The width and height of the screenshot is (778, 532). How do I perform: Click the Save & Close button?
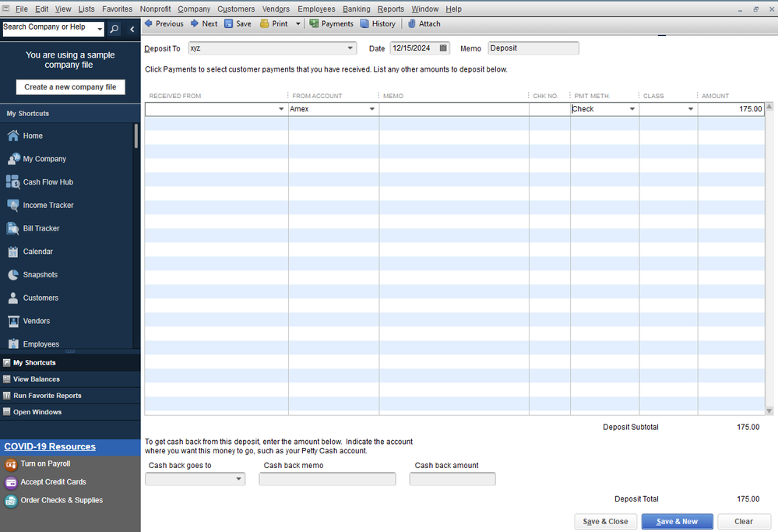(605, 522)
